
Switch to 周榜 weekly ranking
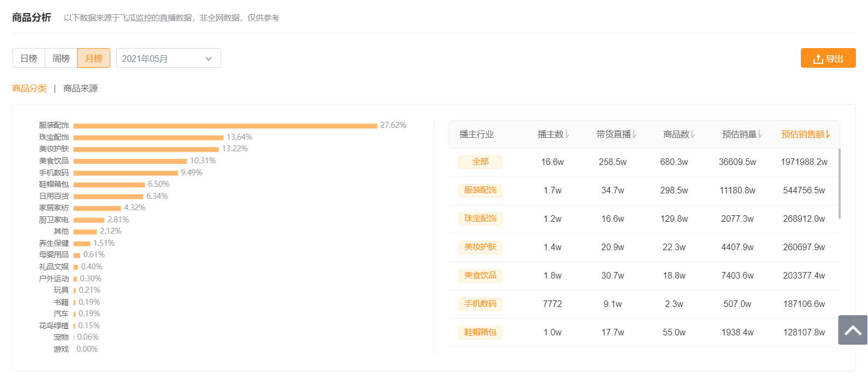(61, 58)
